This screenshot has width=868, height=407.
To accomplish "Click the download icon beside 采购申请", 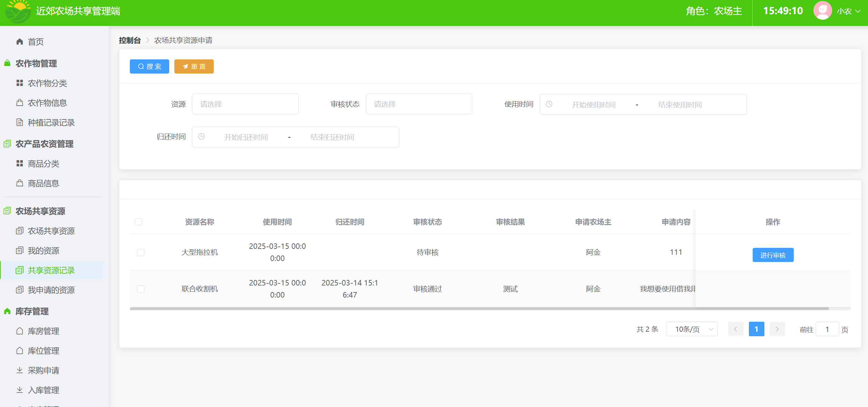I will [20, 370].
